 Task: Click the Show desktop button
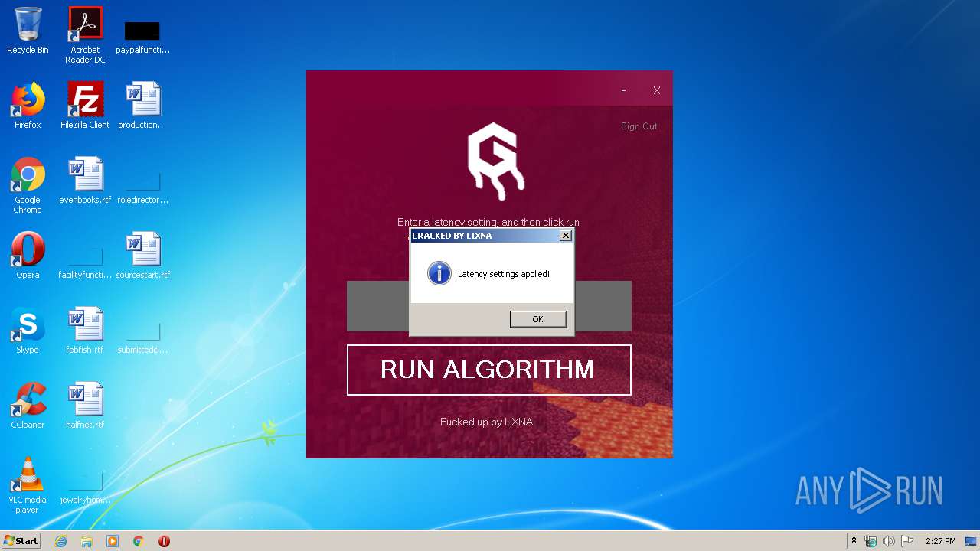[x=972, y=541]
